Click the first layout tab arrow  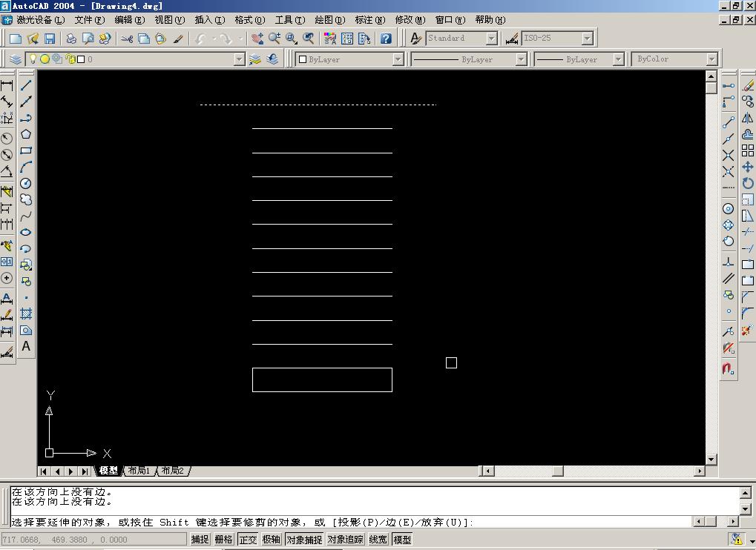pos(43,471)
